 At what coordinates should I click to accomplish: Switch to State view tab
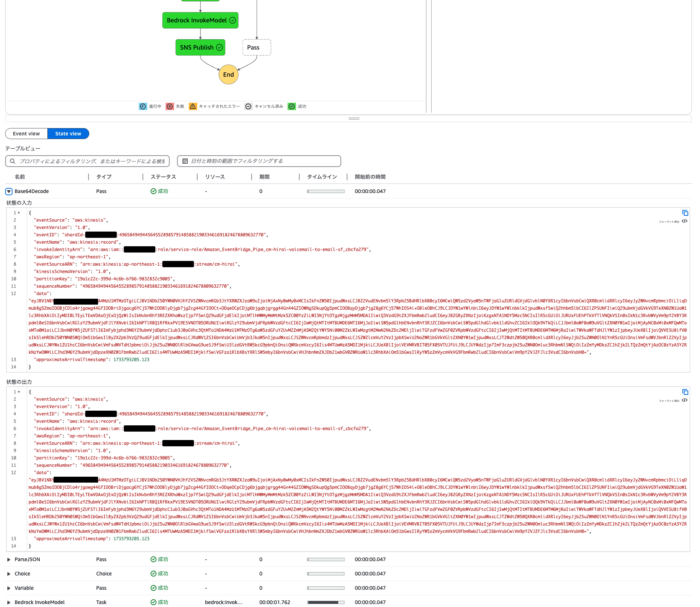coord(68,134)
